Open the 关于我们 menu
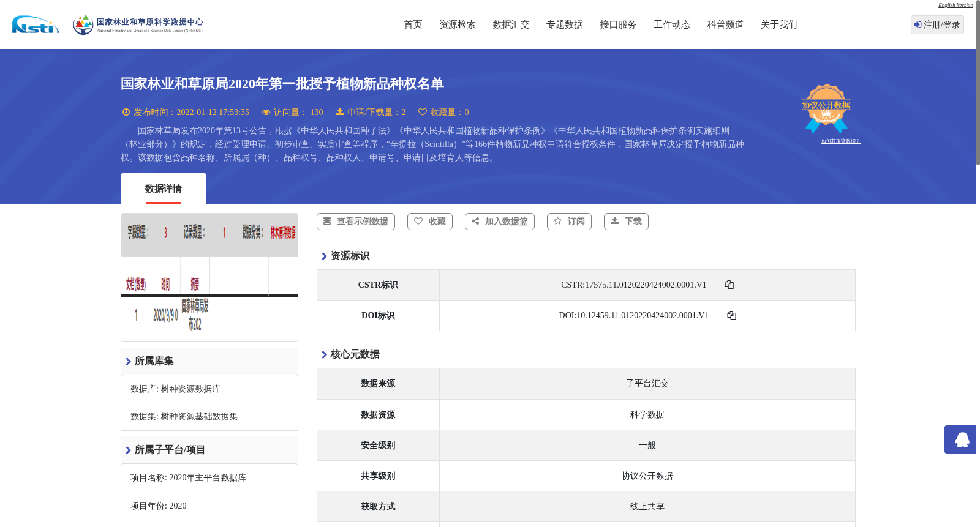980x527 pixels. [779, 24]
